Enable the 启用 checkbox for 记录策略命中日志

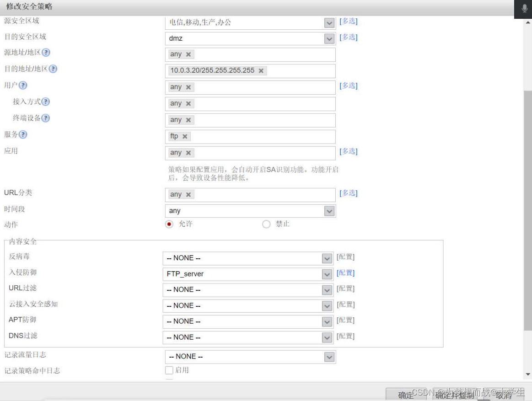169,370
